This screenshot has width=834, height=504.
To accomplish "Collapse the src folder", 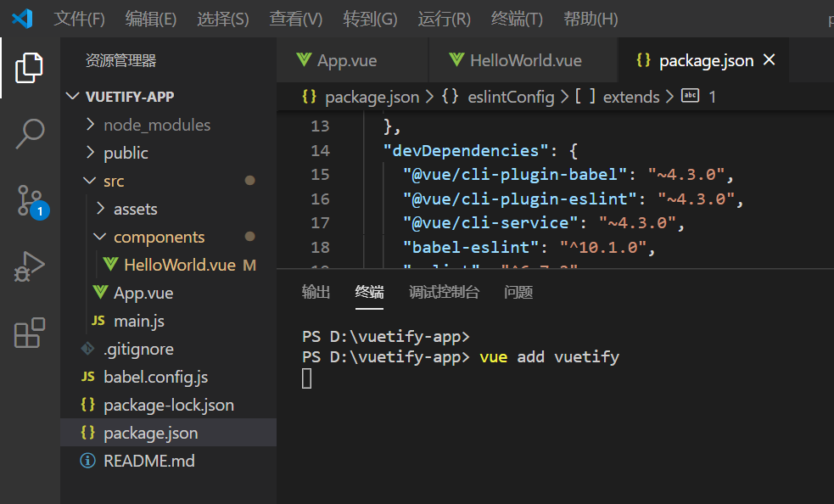I will click(90, 181).
